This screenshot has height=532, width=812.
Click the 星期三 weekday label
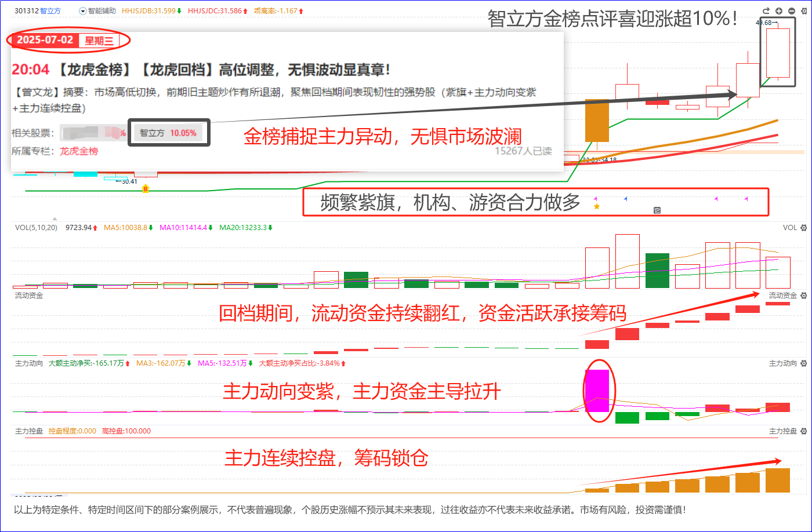(99, 40)
